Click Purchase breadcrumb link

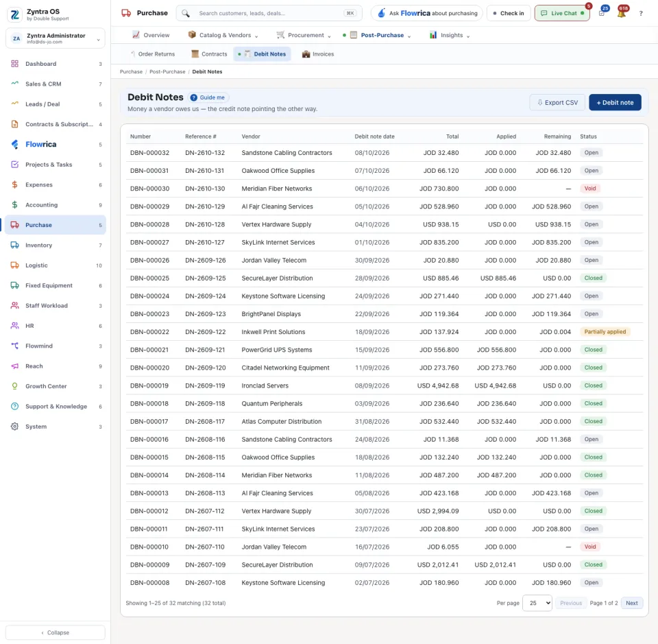(131, 72)
